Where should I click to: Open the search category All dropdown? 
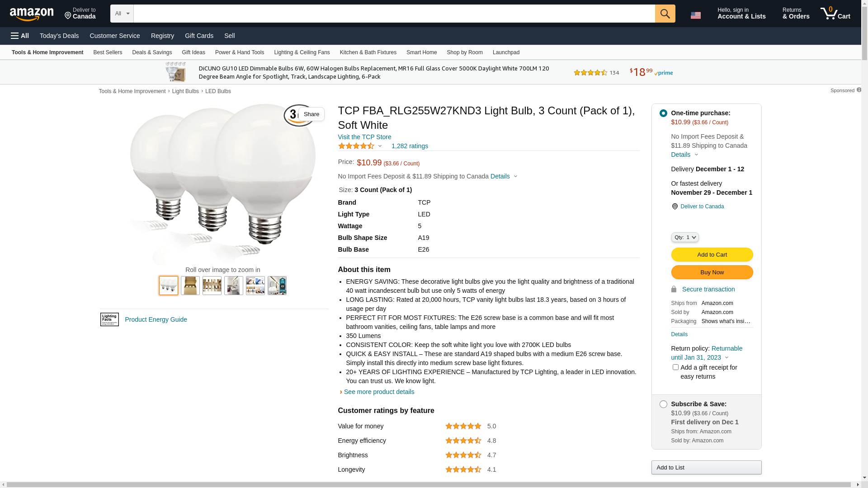(x=122, y=14)
